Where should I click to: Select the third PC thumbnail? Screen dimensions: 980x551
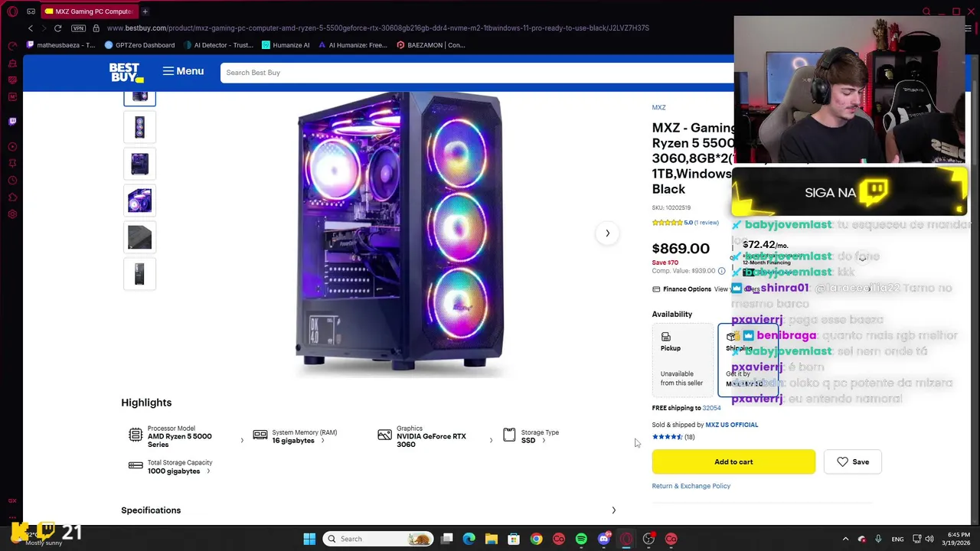click(x=139, y=164)
